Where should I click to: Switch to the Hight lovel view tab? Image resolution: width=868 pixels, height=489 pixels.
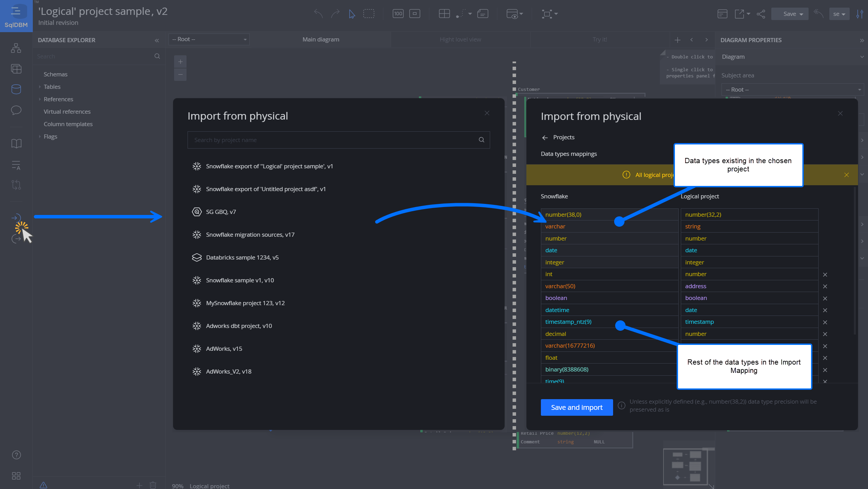[460, 39]
